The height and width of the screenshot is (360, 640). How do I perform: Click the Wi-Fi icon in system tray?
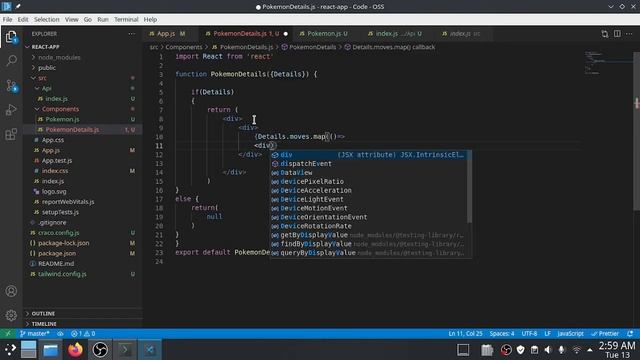576,350
